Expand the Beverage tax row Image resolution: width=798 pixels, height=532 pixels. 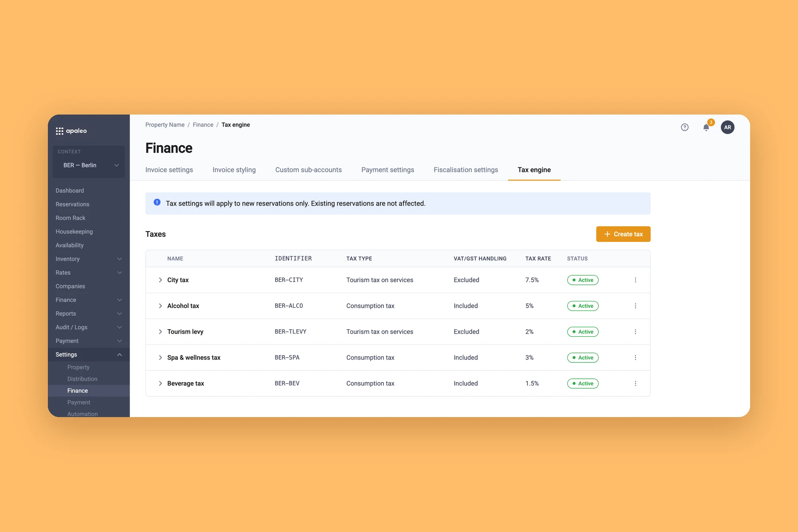tap(160, 384)
